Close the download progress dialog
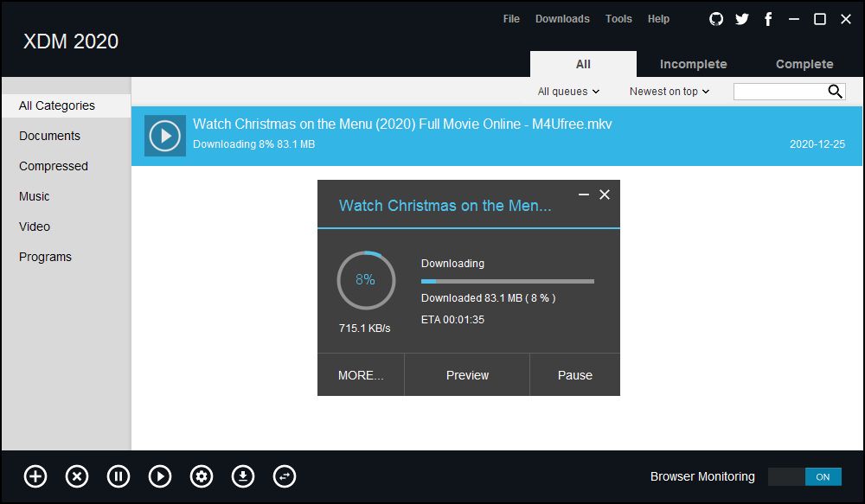Image resolution: width=865 pixels, height=504 pixels. click(605, 195)
